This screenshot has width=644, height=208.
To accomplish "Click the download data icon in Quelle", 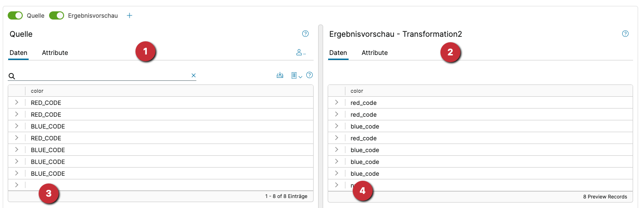I will 280,75.
